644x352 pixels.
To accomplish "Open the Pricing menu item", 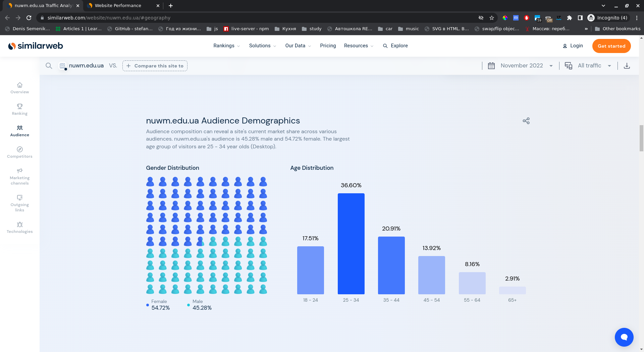I will 328,46.
